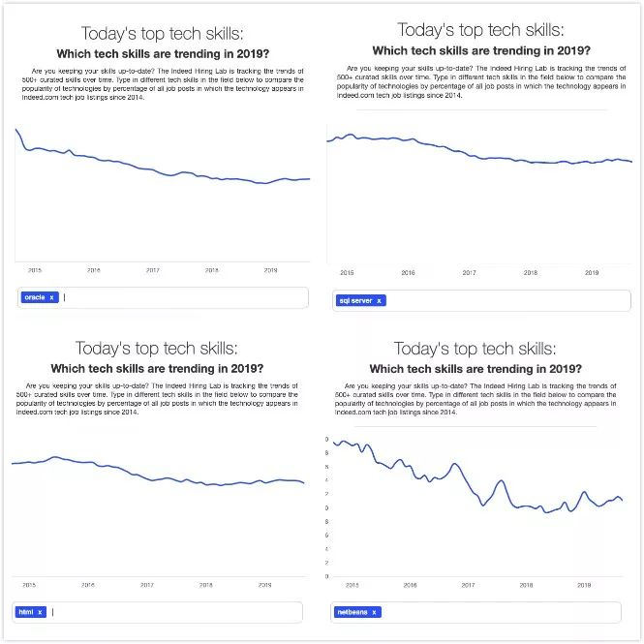Click the 2015 axis label on html chart
The width and height of the screenshot is (644, 644).
click(28, 585)
